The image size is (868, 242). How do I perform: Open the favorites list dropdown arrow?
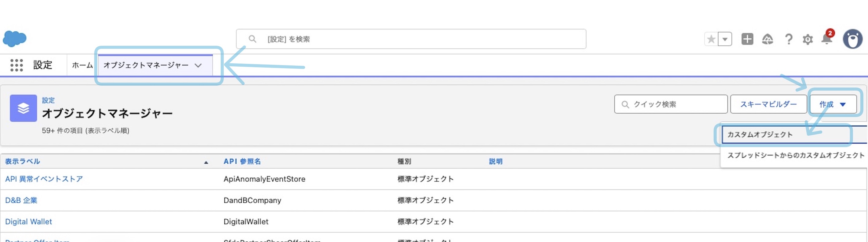tap(725, 39)
